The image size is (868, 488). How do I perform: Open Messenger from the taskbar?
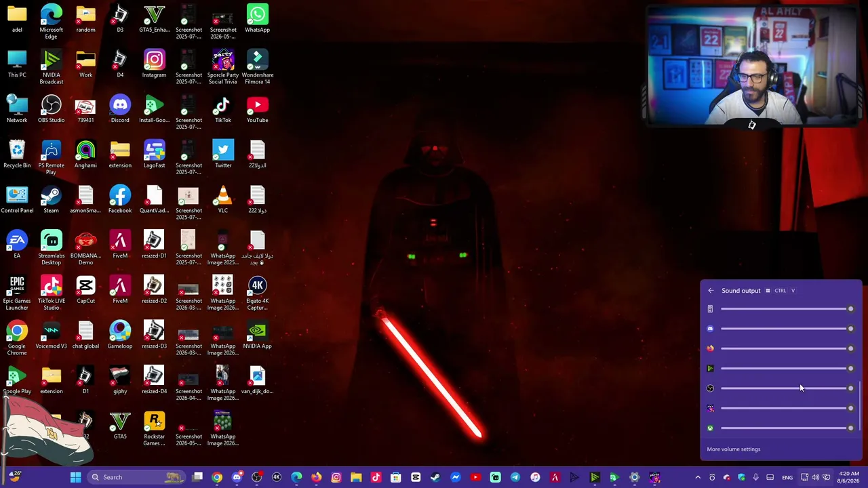point(455,477)
